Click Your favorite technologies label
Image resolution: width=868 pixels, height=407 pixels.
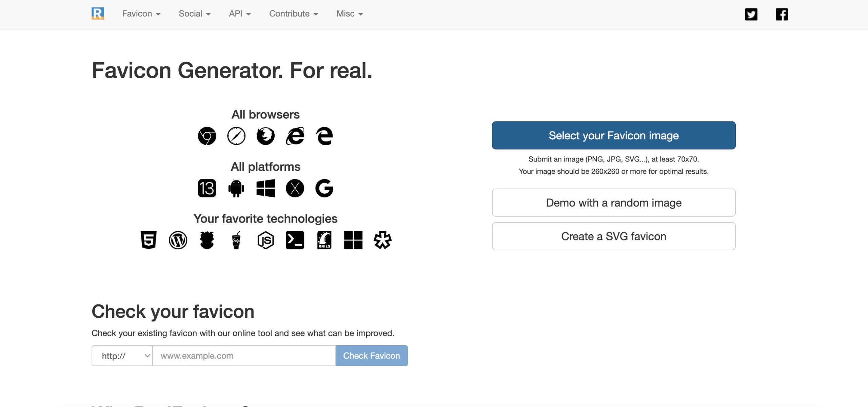click(265, 219)
